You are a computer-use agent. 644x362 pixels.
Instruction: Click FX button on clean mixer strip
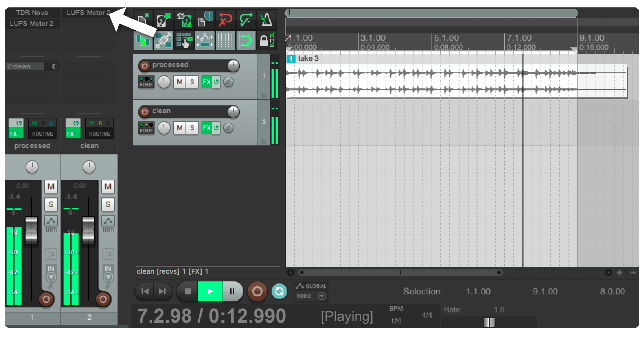[72, 134]
